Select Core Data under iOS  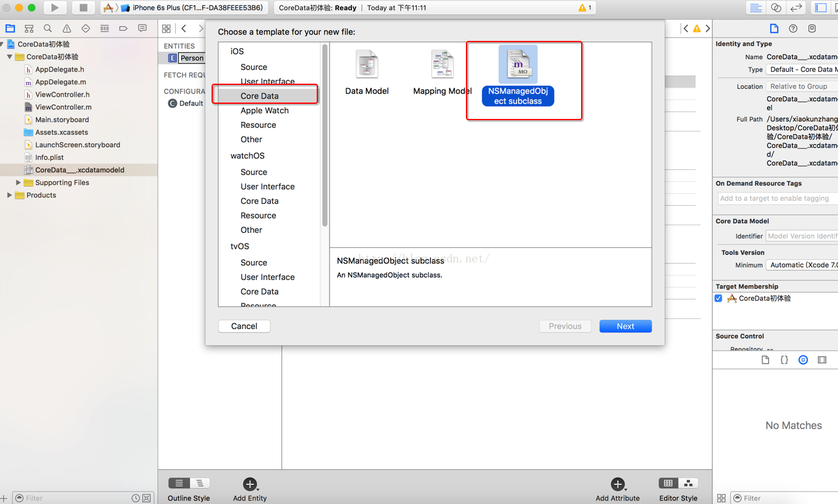[x=259, y=96]
